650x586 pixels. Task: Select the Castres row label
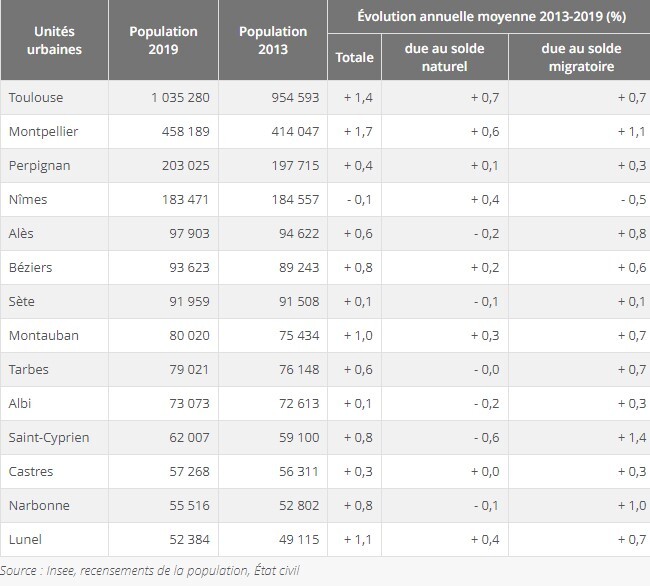(x=31, y=471)
